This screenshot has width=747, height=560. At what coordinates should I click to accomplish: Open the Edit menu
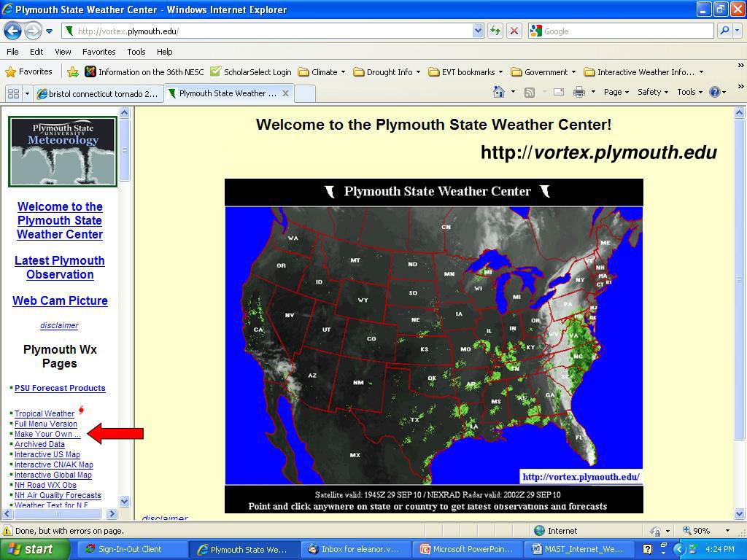point(36,52)
